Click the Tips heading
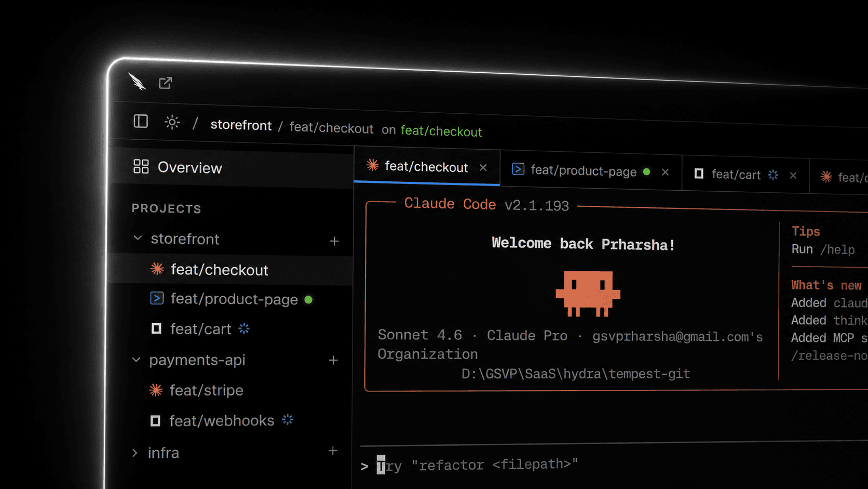 coord(806,231)
